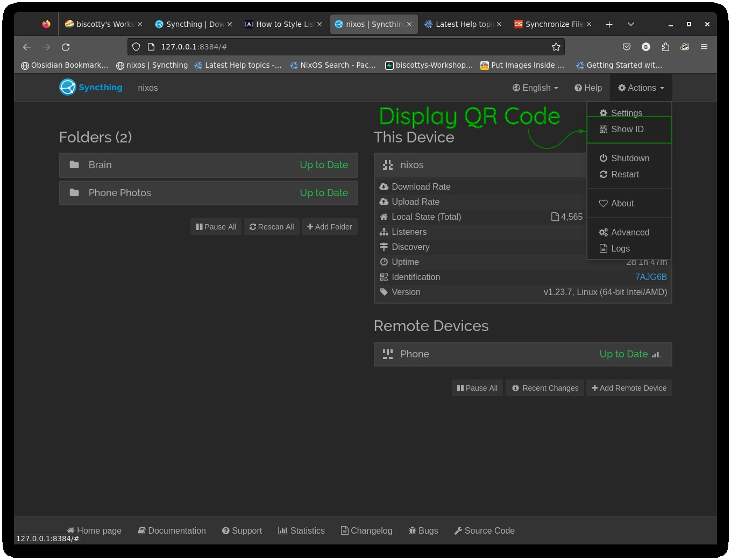Switch to the Latest Help topics tab
731x560 pixels.
463,24
